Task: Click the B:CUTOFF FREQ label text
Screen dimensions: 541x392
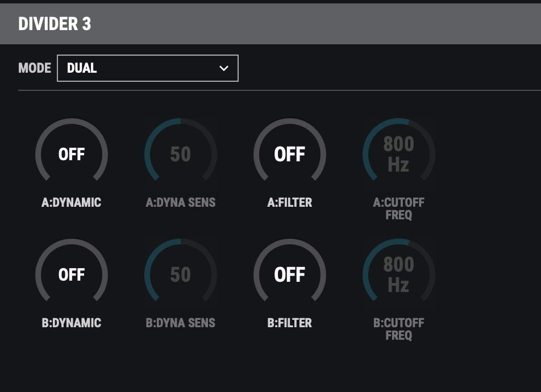Action: coord(398,329)
